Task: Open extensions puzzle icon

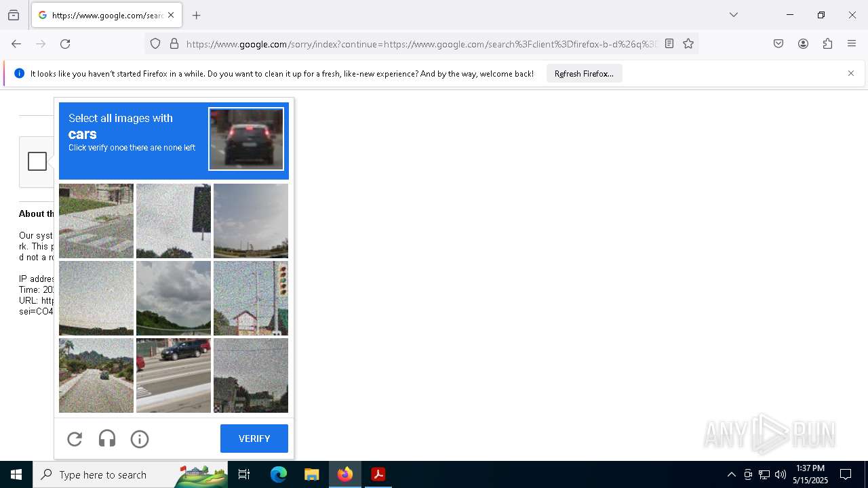Action: point(827,43)
